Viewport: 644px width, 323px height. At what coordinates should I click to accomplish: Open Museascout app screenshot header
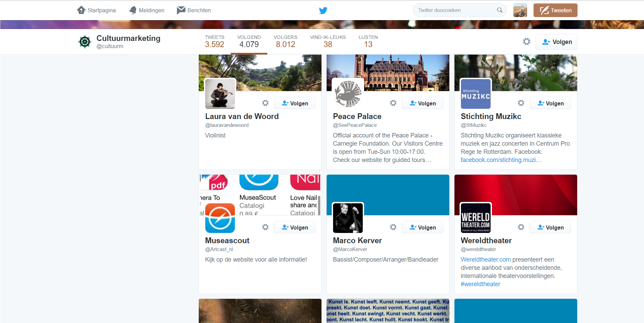(260, 195)
